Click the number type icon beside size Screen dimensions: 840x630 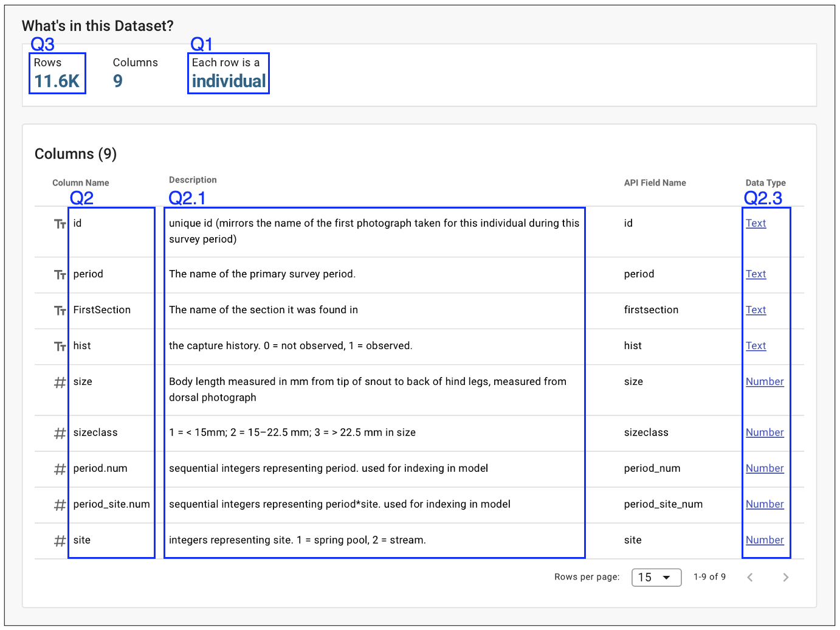60,382
